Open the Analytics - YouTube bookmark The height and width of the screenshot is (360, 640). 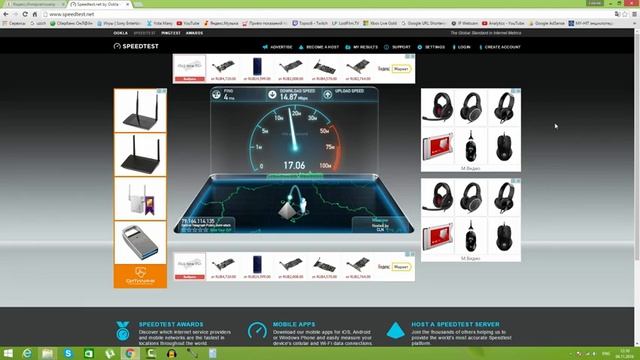503,23
